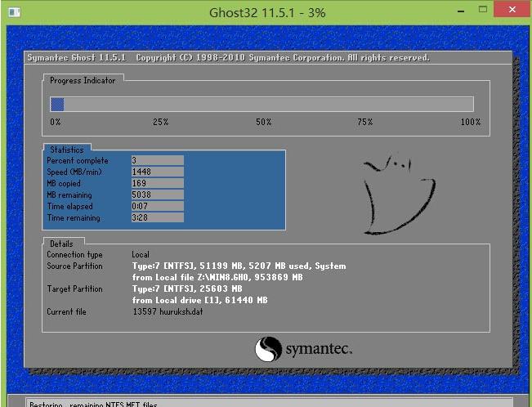Click the Speed (MB/min) value field
The height and width of the screenshot is (407, 532).
[x=157, y=172]
